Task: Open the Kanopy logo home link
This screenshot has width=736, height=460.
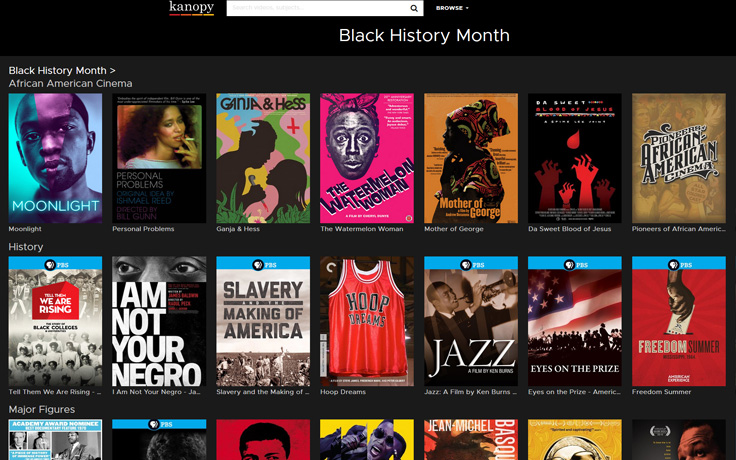Action: point(192,8)
